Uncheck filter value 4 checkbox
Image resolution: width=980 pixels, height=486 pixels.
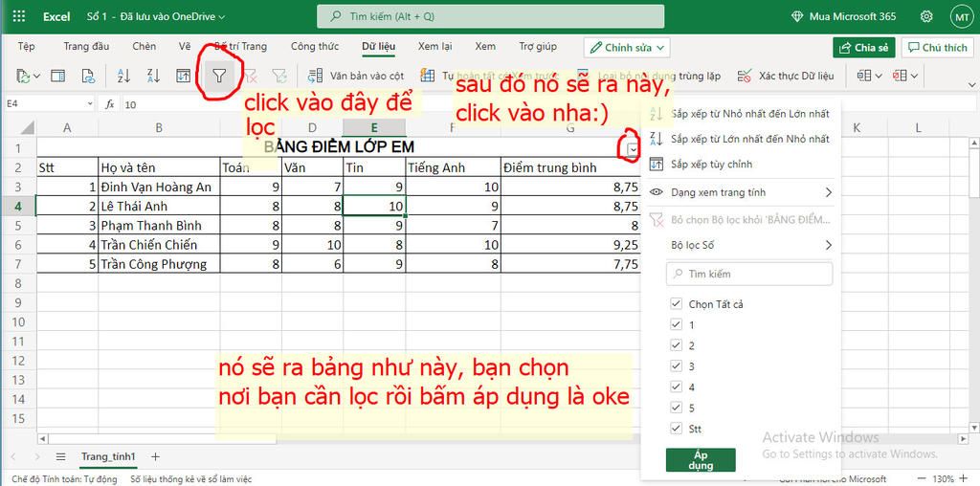point(676,387)
